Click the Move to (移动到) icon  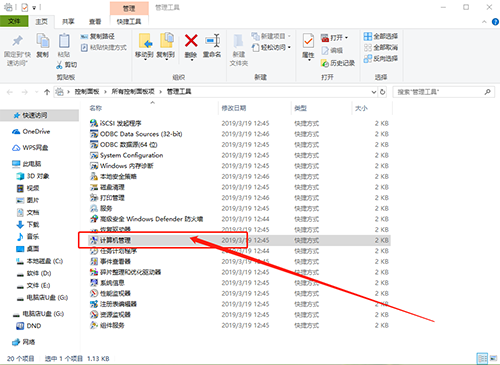coord(145,41)
